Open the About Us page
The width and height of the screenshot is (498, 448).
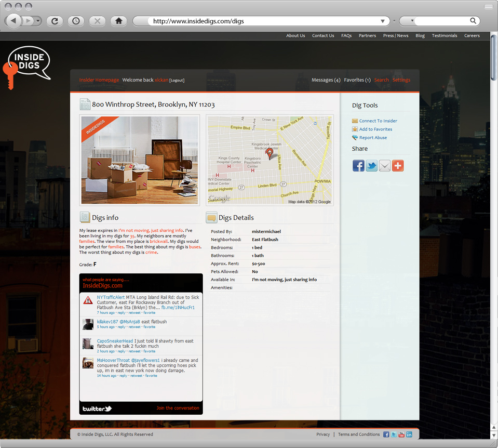(x=295, y=36)
